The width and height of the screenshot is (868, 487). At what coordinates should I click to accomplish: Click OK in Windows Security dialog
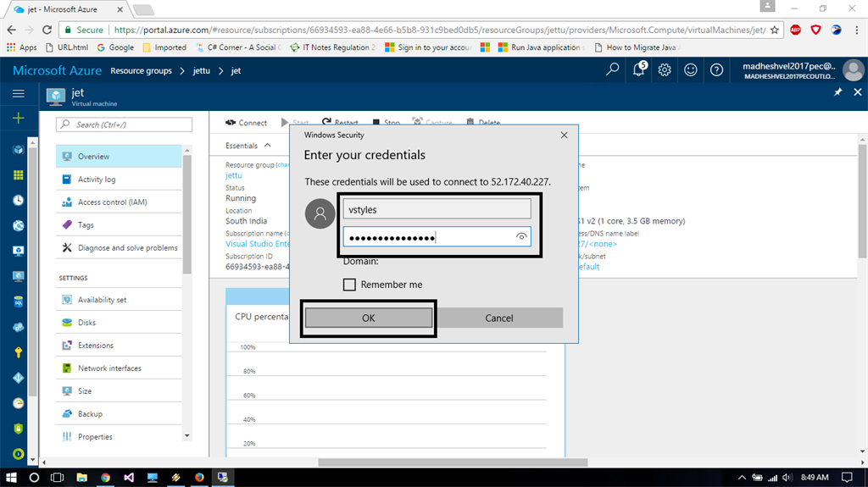coord(369,318)
